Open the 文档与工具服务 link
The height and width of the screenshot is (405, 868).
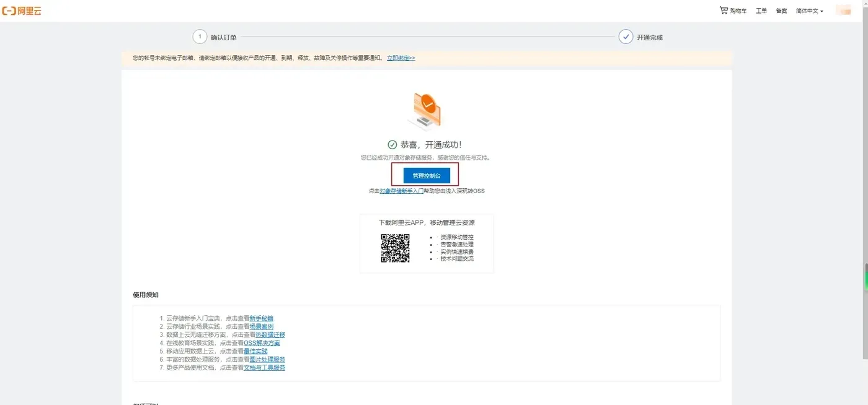pos(264,367)
